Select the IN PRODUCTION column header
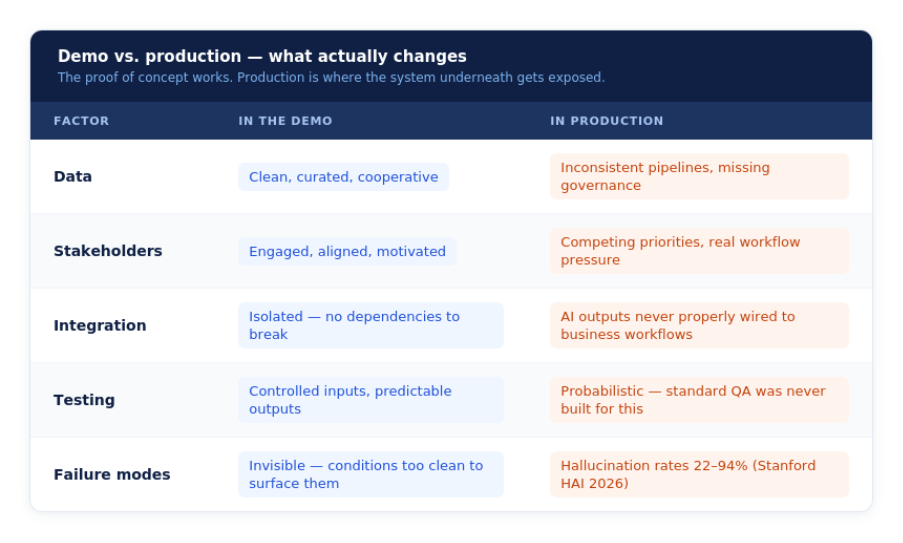Image resolution: width=903 pixels, height=543 pixels. (606, 121)
